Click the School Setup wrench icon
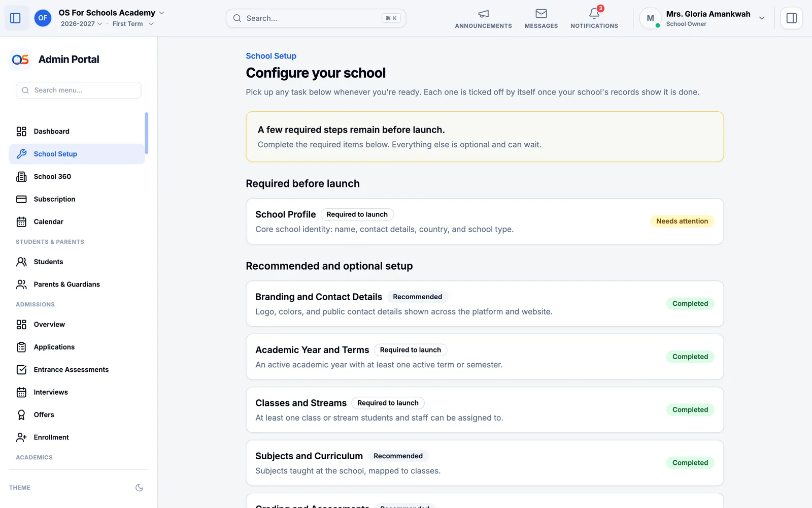Screen dimensions: 812x508 coord(21,154)
